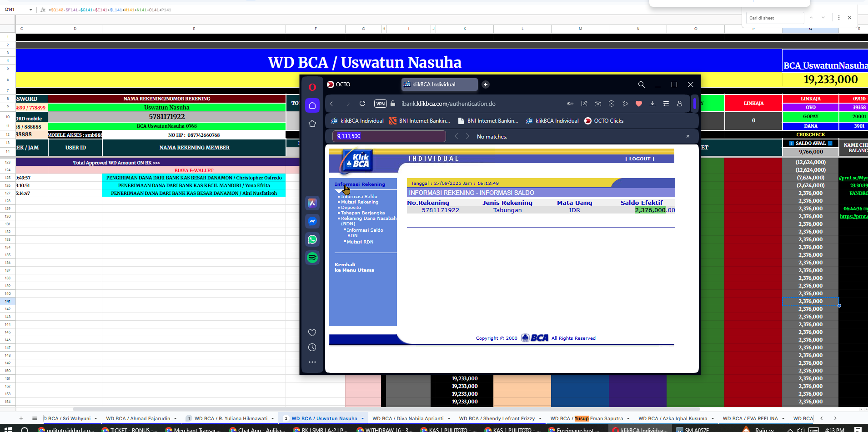This screenshot has width=868, height=432.
Task: Open dropdown for Sri Wahyuni sheet tab
Action: 95,419
